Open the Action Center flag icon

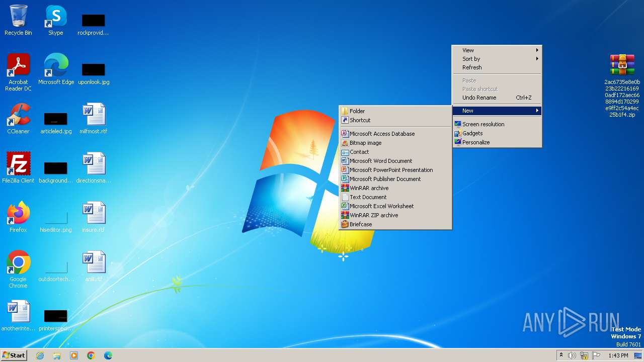pyautogui.click(x=596, y=355)
